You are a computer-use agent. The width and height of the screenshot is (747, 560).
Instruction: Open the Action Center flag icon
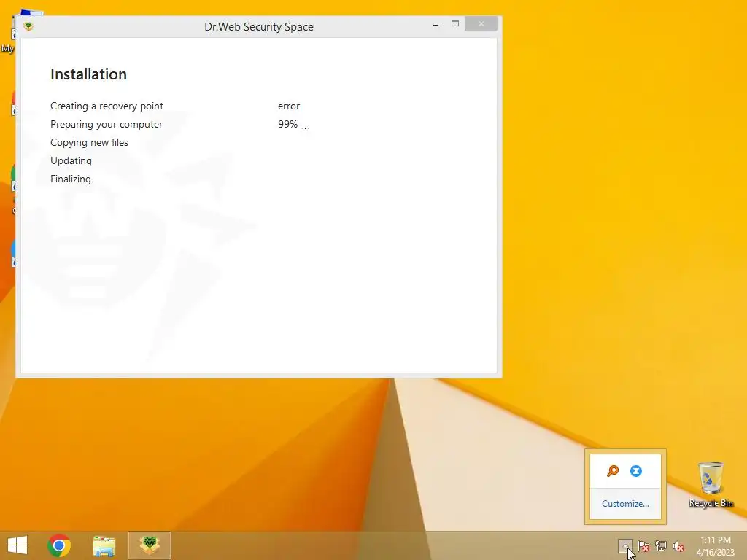(x=643, y=546)
